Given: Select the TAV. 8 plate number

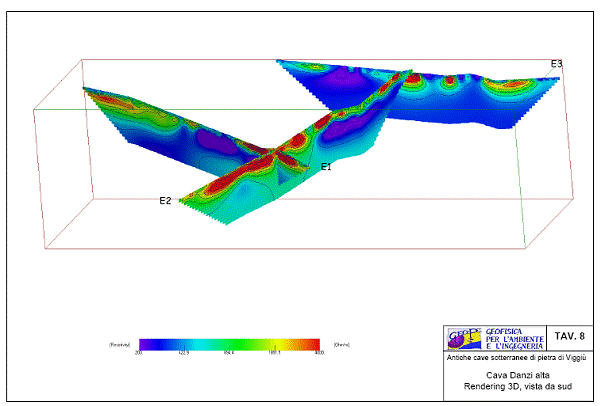Looking at the screenshot, I should (568, 336).
